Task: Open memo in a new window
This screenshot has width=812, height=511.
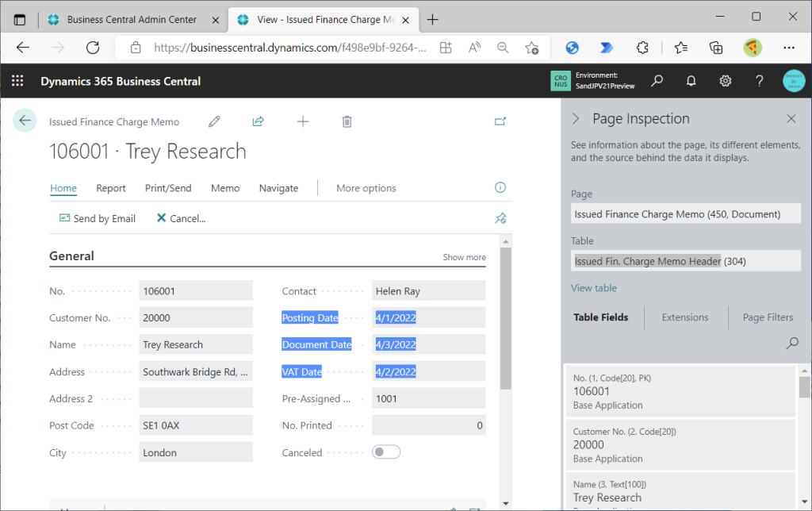Action: pos(500,121)
